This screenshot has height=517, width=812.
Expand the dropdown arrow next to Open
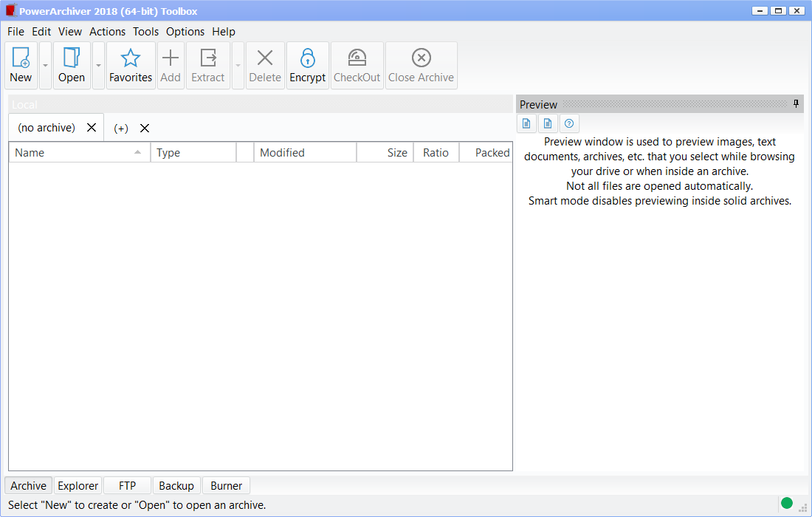click(98, 65)
